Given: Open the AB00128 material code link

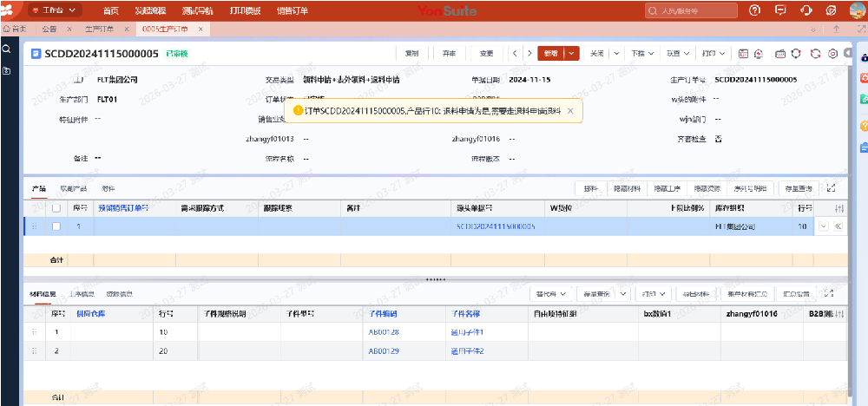Looking at the screenshot, I should click(x=384, y=331).
